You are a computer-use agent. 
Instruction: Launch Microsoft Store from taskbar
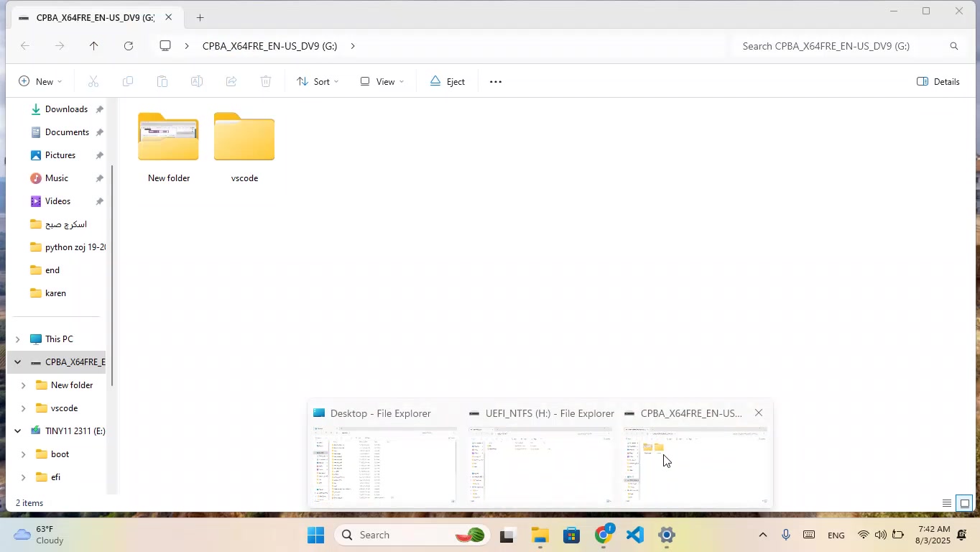[x=572, y=535]
